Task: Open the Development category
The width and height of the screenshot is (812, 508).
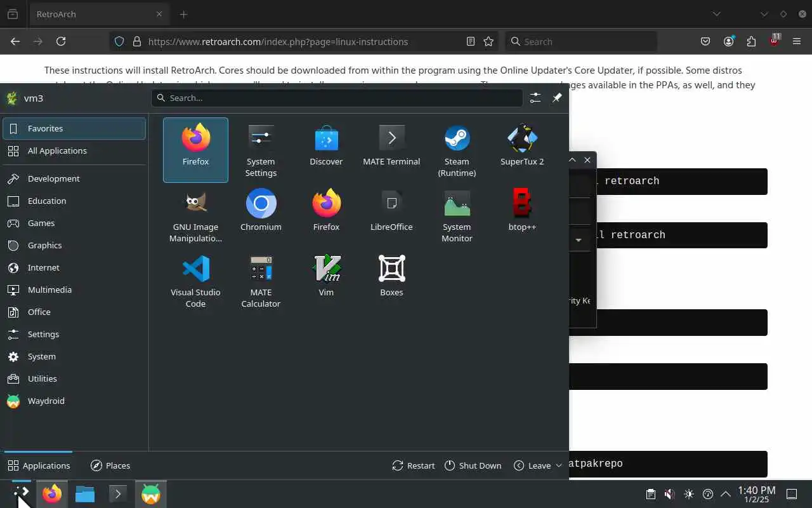Action: coord(74,178)
